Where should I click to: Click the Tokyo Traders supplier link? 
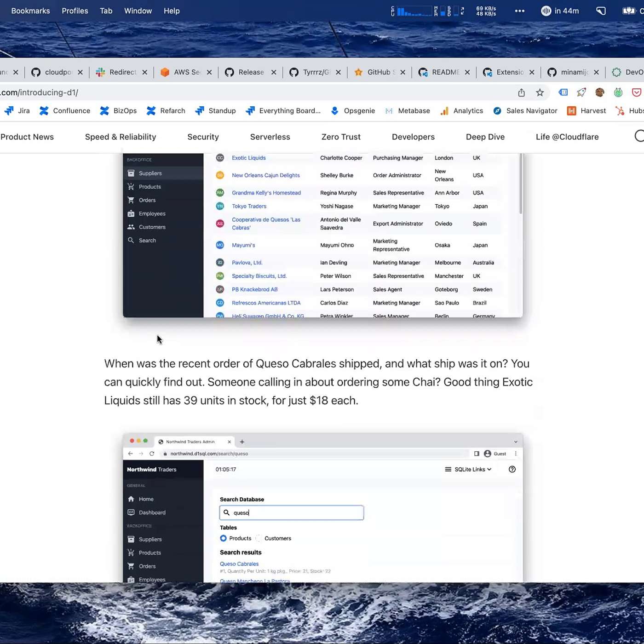pyautogui.click(x=249, y=206)
